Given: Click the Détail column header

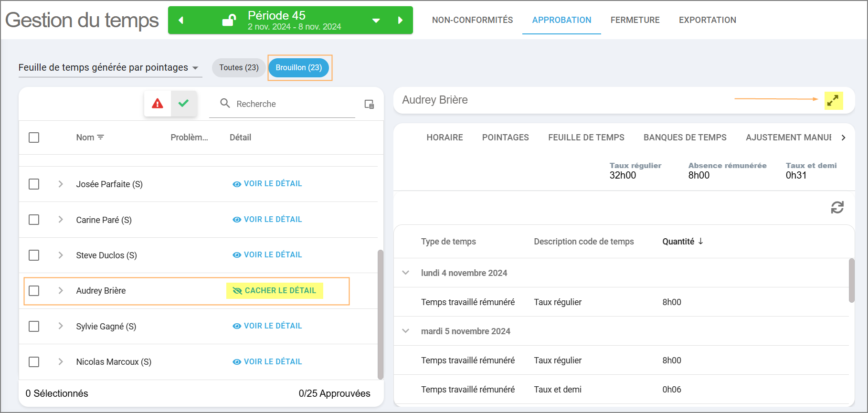Looking at the screenshot, I should point(240,138).
